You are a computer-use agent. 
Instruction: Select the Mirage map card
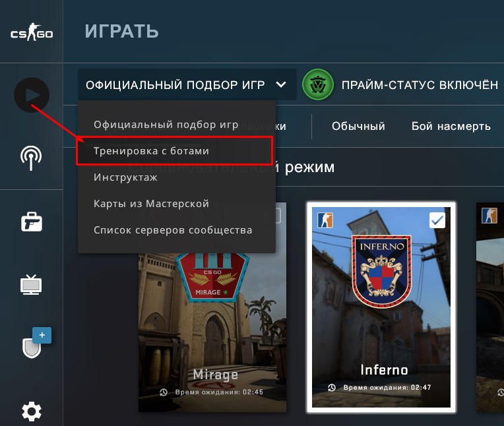[212, 332]
